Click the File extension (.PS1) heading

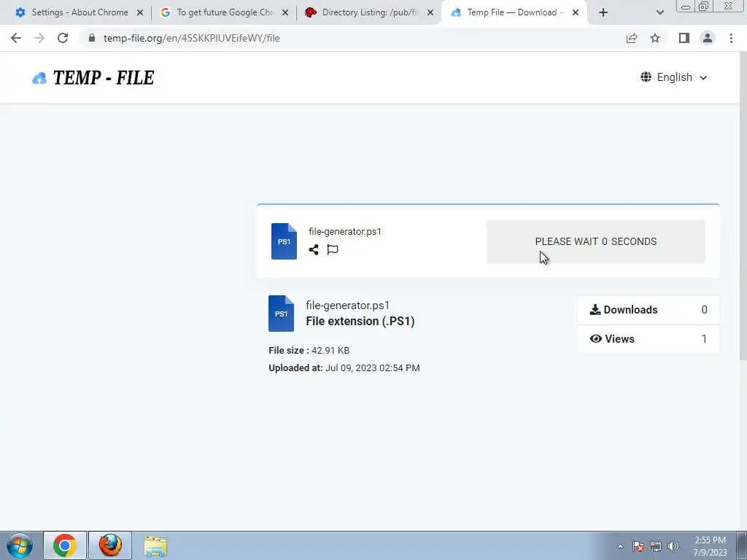pos(360,321)
